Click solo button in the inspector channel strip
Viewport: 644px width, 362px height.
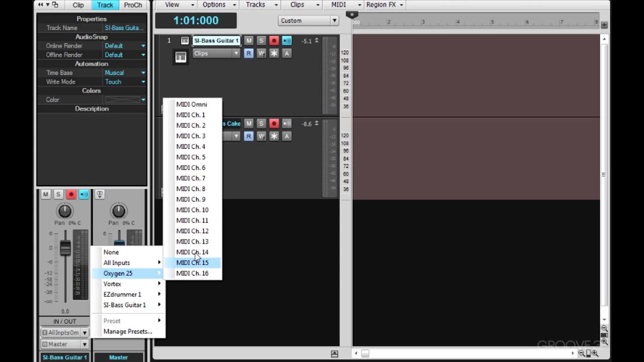(x=58, y=195)
